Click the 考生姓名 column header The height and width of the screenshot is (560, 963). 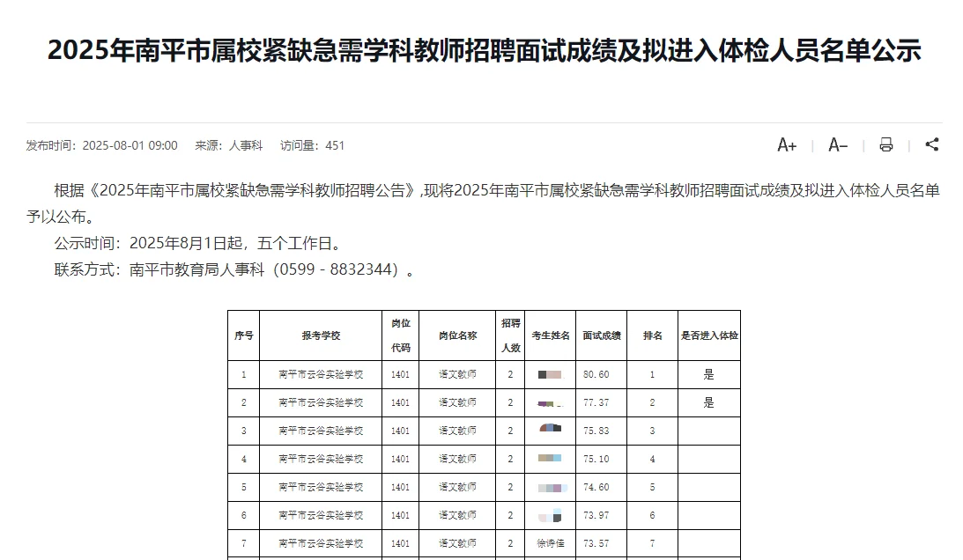pos(551,335)
